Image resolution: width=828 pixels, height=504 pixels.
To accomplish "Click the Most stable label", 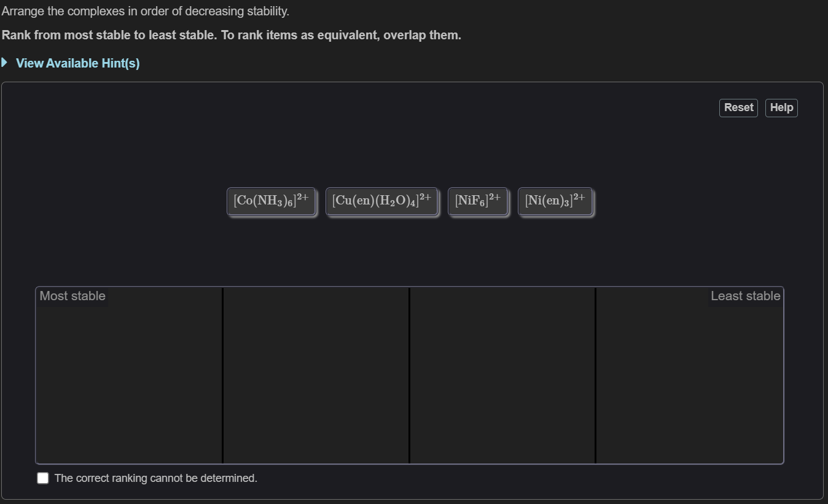I will click(72, 295).
